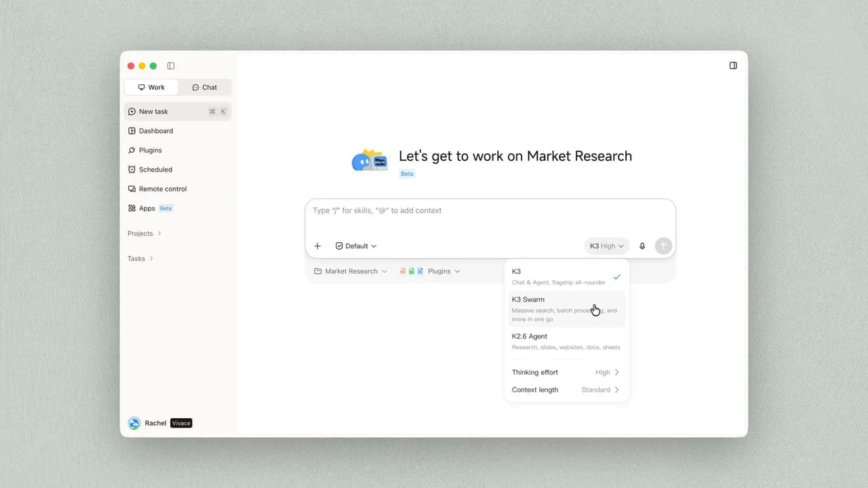Select the K3 model option
Image resolution: width=868 pixels, height=488 pixels.
(x=567, y=276)
